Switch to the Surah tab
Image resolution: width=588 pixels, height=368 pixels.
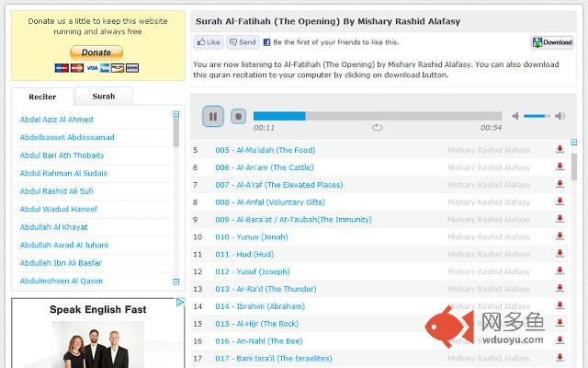tap(104, 97)
